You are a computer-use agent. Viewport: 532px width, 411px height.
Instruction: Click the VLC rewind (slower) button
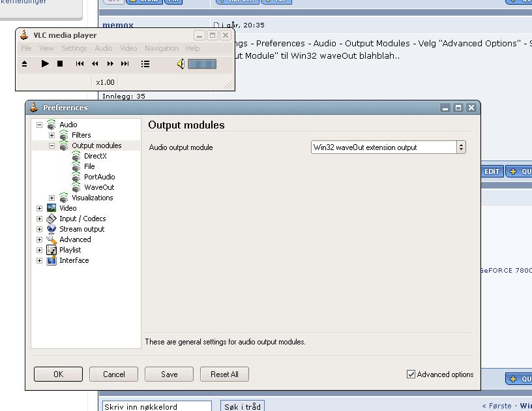coord(95,64)
